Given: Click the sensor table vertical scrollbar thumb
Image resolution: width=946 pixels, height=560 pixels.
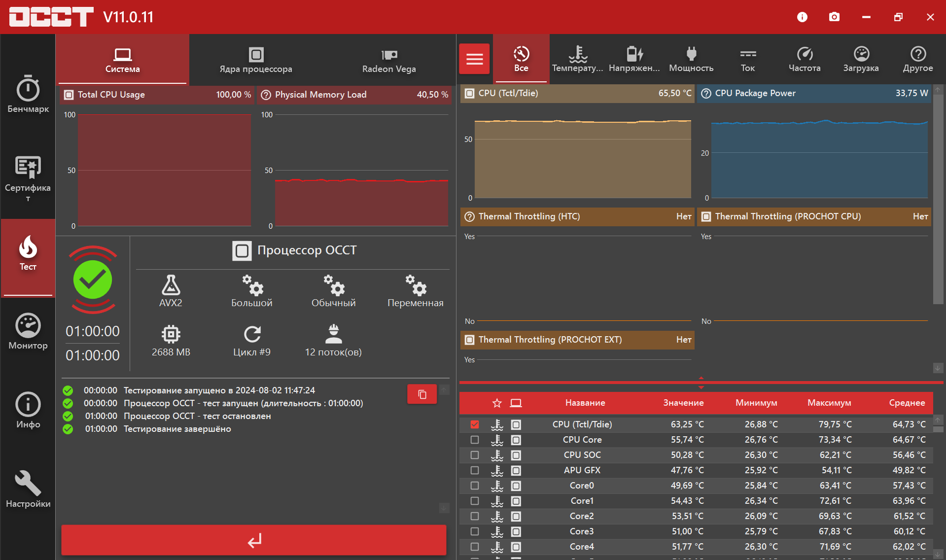Looking at the screenshot, I should 938,429.
